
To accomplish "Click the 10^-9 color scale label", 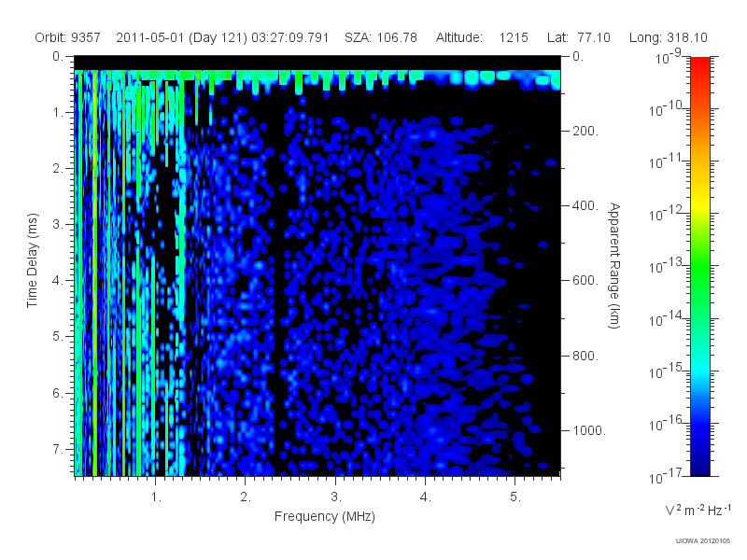I will tap(669, 57).
